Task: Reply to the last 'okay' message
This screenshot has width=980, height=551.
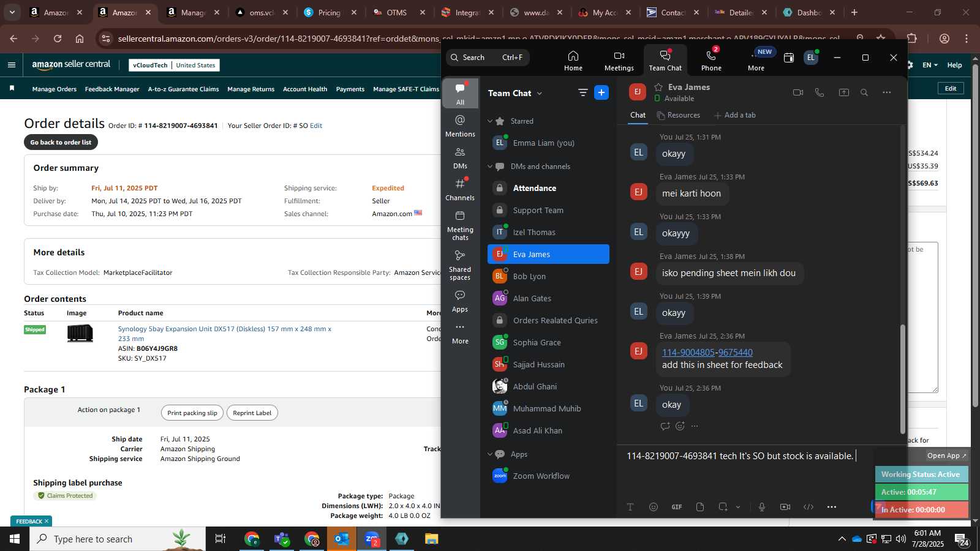Action: click(x=665, y=426)
